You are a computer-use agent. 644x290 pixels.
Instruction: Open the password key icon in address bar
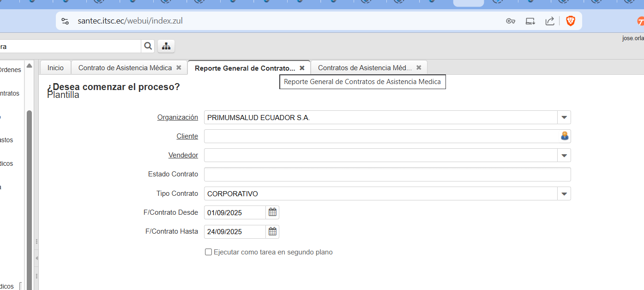(511, 21)
